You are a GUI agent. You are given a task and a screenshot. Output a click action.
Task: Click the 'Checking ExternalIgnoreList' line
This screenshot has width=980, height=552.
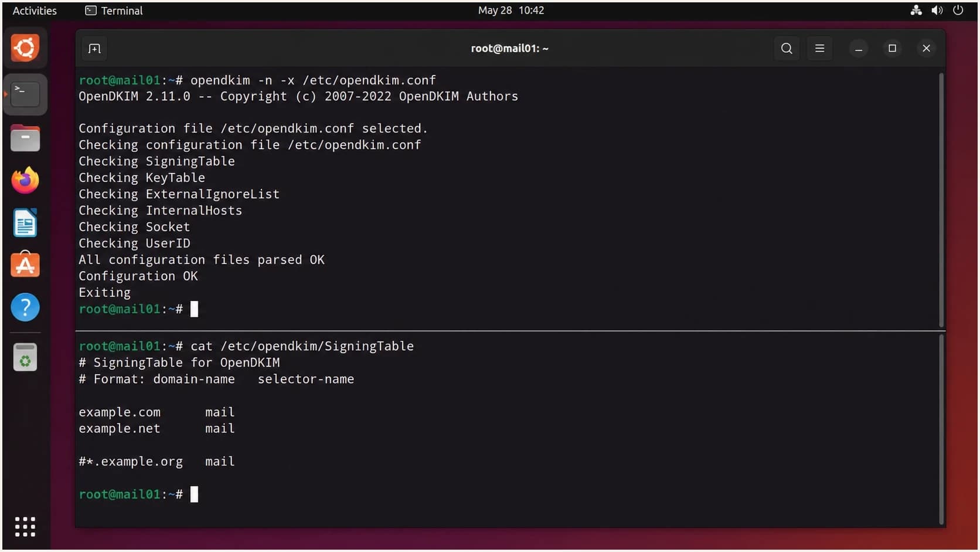[x=179, y=194]
